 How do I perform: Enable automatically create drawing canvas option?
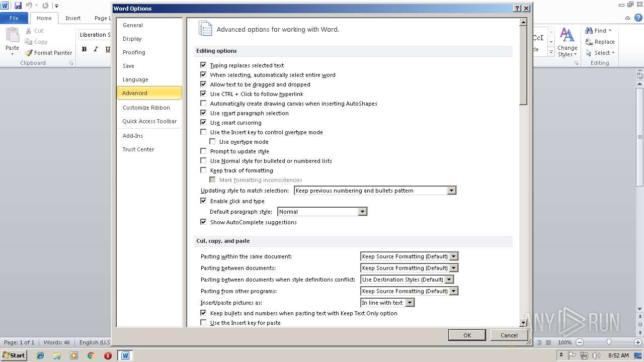(x=203, y=104)
